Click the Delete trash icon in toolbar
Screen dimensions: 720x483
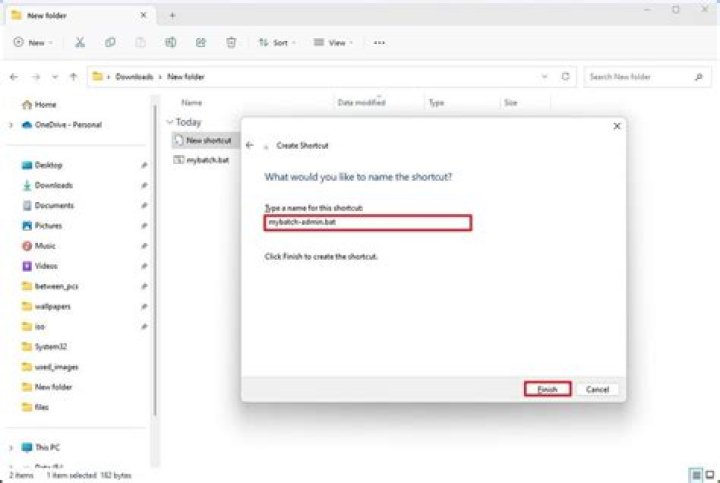[x=231, y=43]
